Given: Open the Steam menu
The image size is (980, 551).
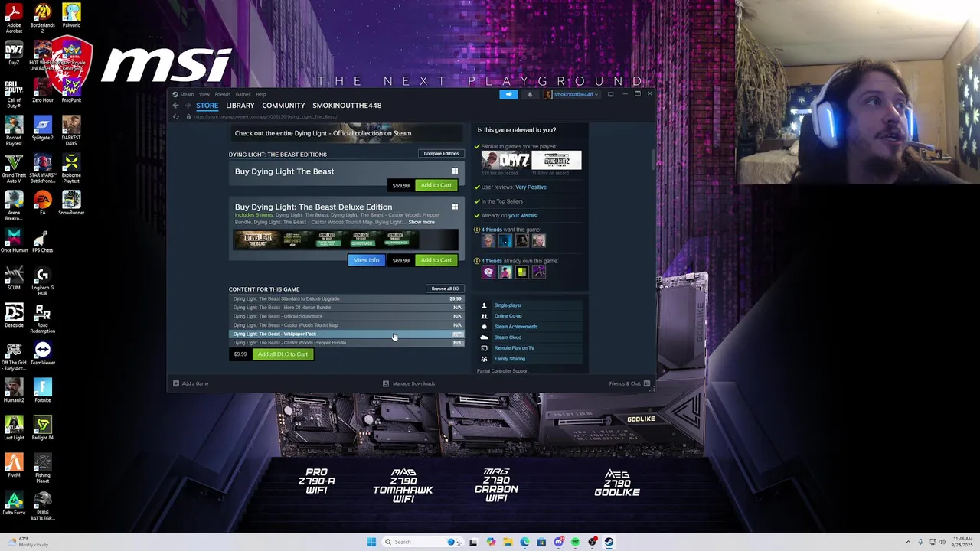Looking at the screenshot, I should coord(184,94).
